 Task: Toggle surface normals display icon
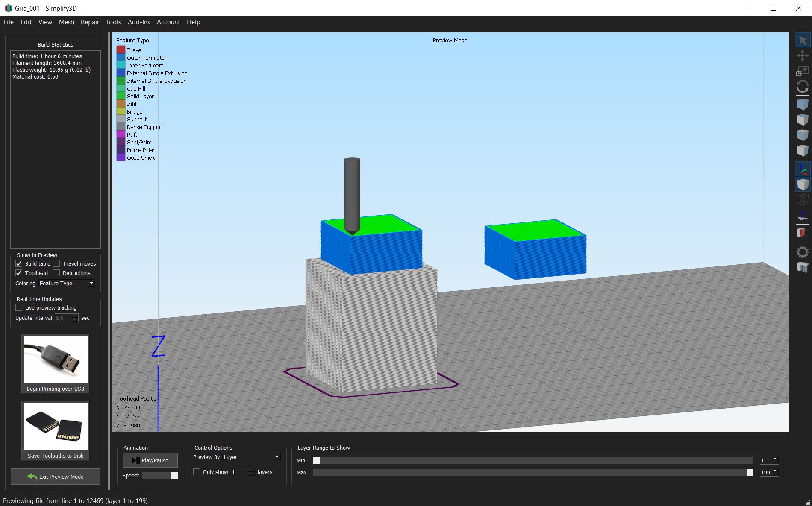click(x=802, y=216)
